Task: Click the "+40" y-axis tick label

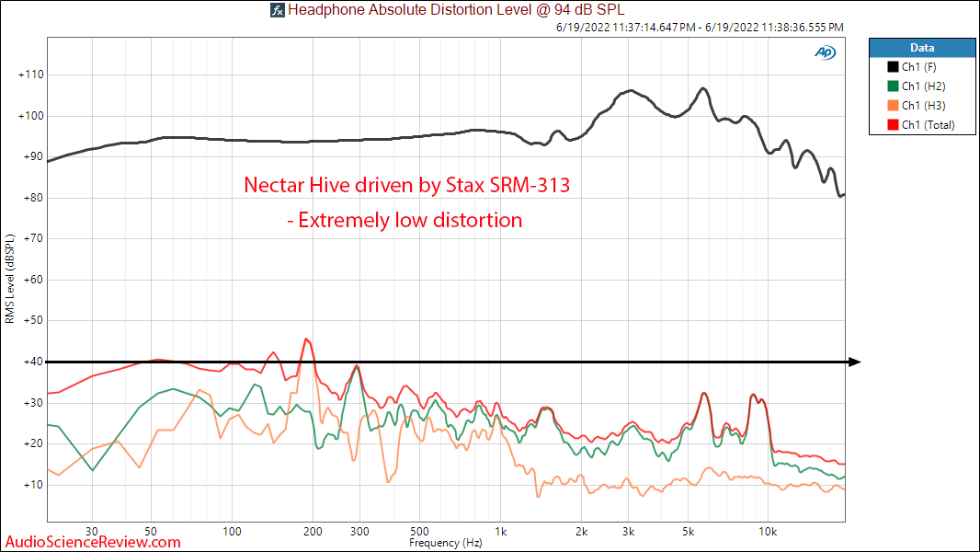Action: point(34,362)
